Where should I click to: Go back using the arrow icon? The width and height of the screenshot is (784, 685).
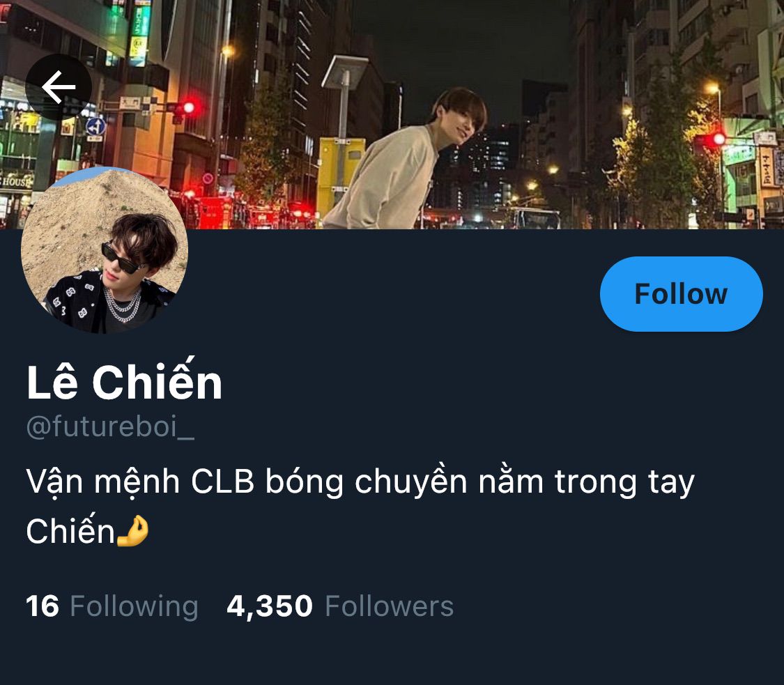pyautogui.click(x=59, y=87)
